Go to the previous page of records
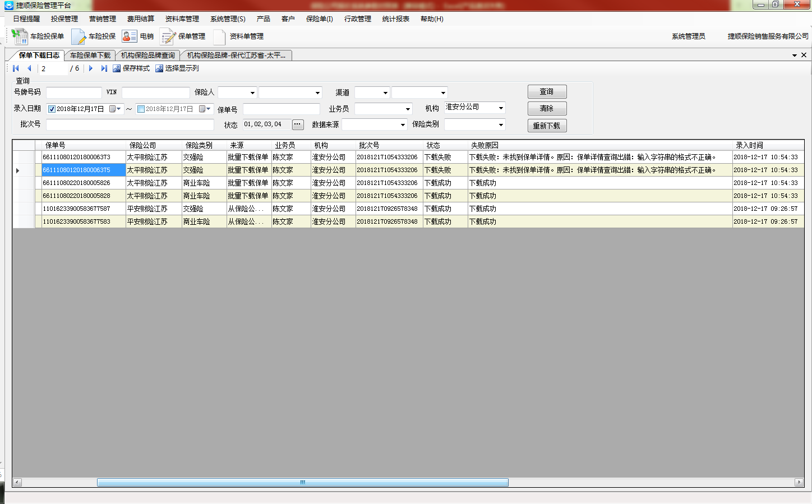Image resolution: width=812 pixels, height=504 pixels. (29, 68)
